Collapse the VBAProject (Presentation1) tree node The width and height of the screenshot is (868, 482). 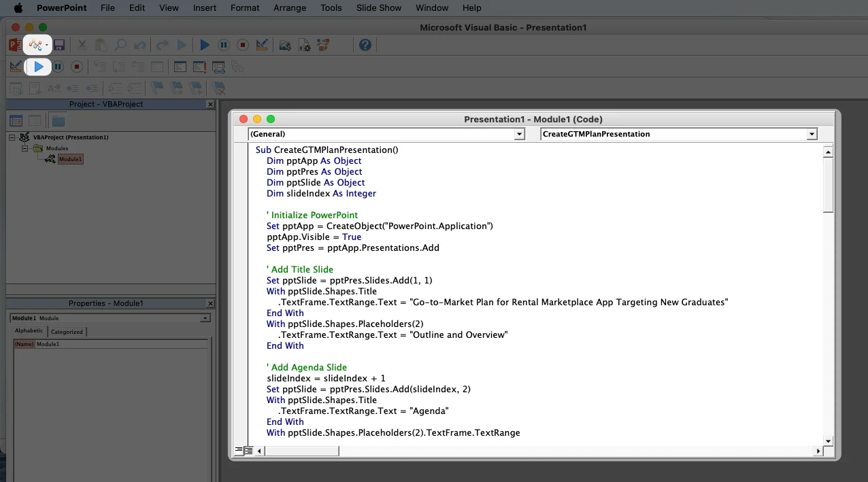(12, 137)
